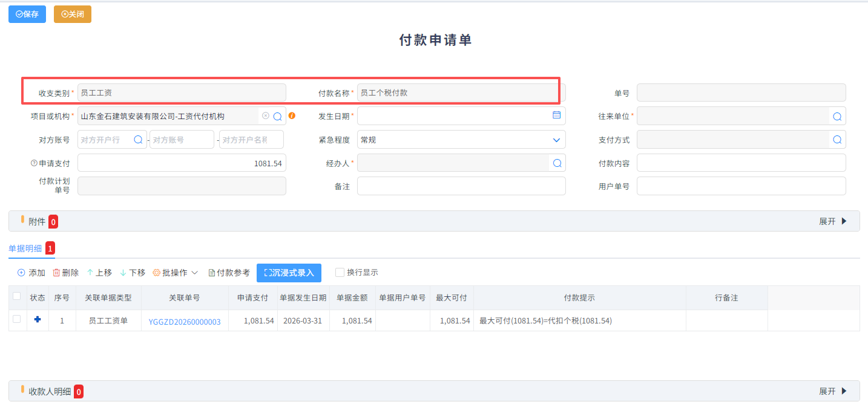Click the 付款参考 toolbar item
Image resolution: width=868 pixels, height=419 pixels.
click(229, 273)
